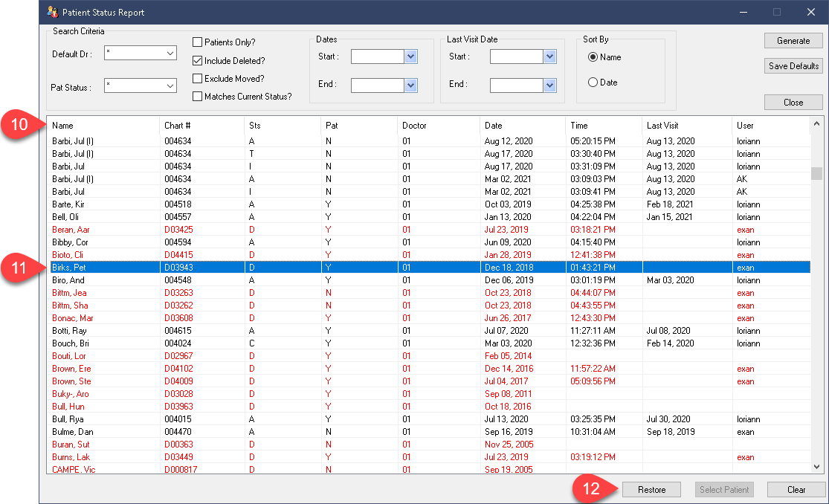
Task: Sort by the Chart # column header
Action: (x=202, y=126)
